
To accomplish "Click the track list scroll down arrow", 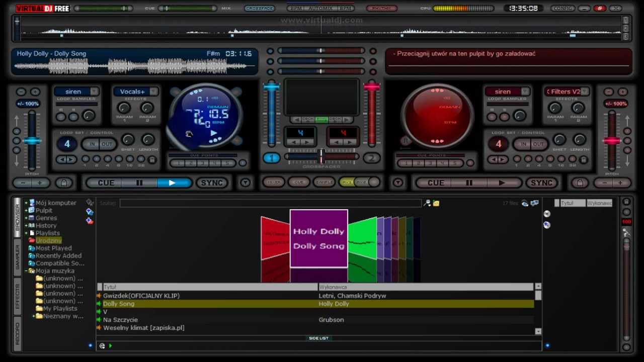I will point(538,331).
